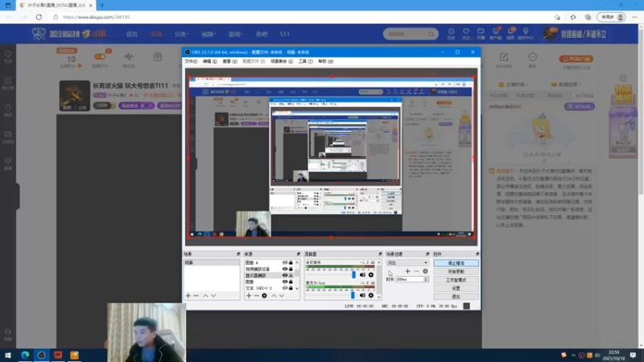Screen dimensions: 644x362
Task: Move the selected source down
Action: point(282,295)
